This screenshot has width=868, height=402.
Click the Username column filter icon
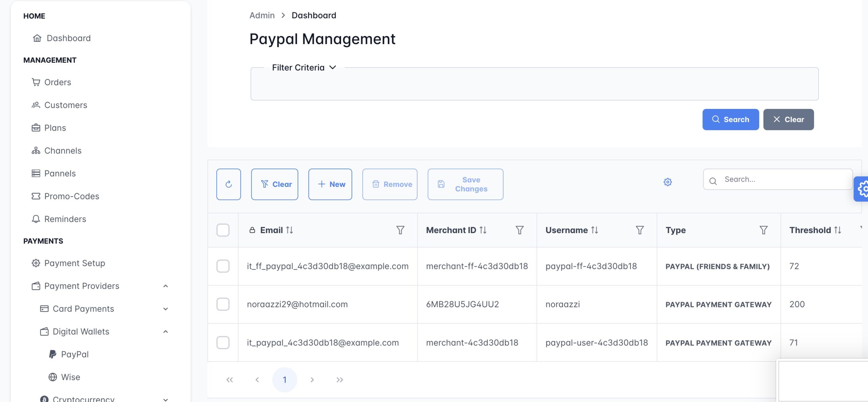click(x=640, y=230)
